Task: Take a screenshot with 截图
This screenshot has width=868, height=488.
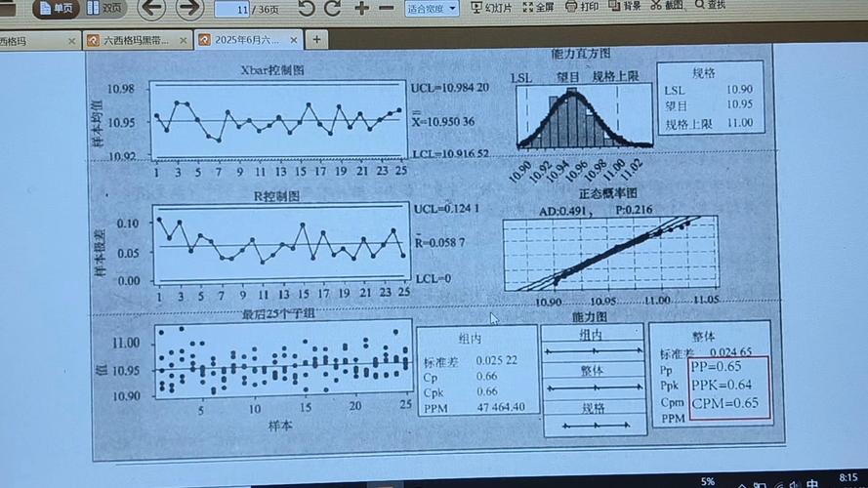Action: [667, 5]
